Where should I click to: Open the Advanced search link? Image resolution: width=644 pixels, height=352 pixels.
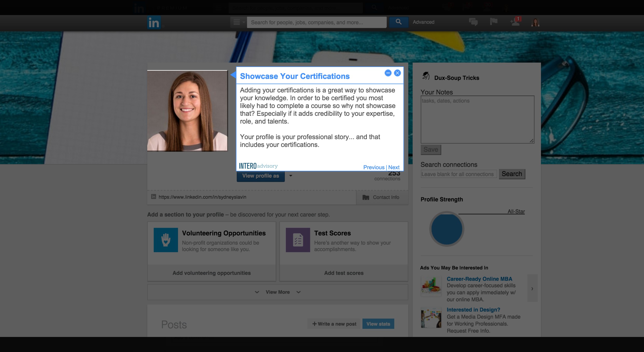(423, 22)
